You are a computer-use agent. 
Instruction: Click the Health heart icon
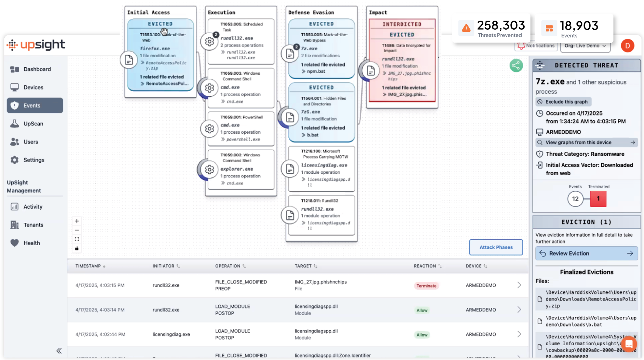(14, 243)
